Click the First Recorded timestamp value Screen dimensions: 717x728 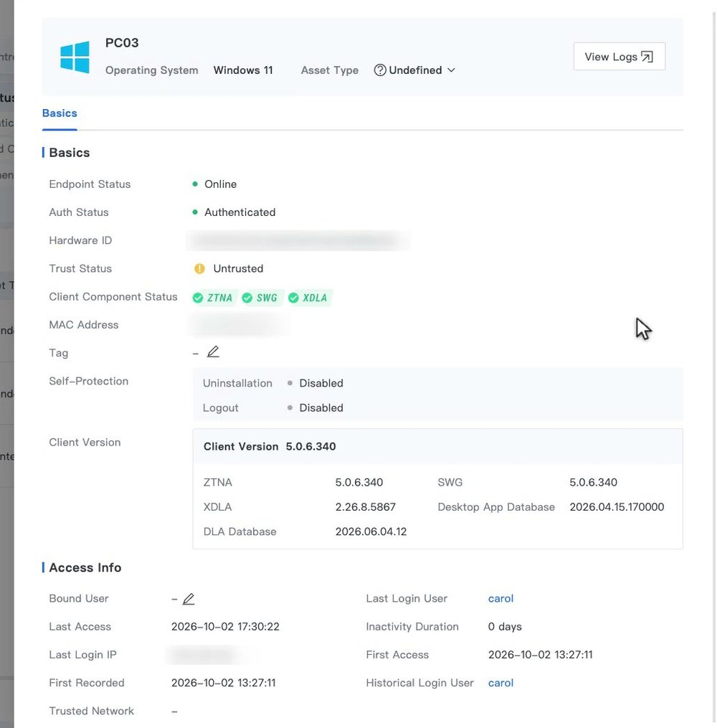coord(223,683)
